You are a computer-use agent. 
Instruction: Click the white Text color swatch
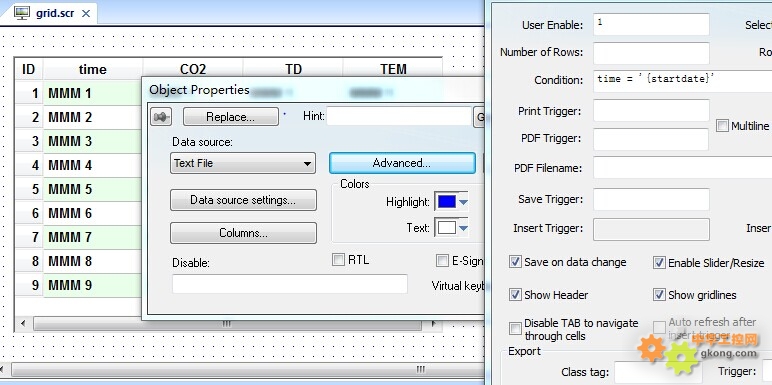pos(447,228)
